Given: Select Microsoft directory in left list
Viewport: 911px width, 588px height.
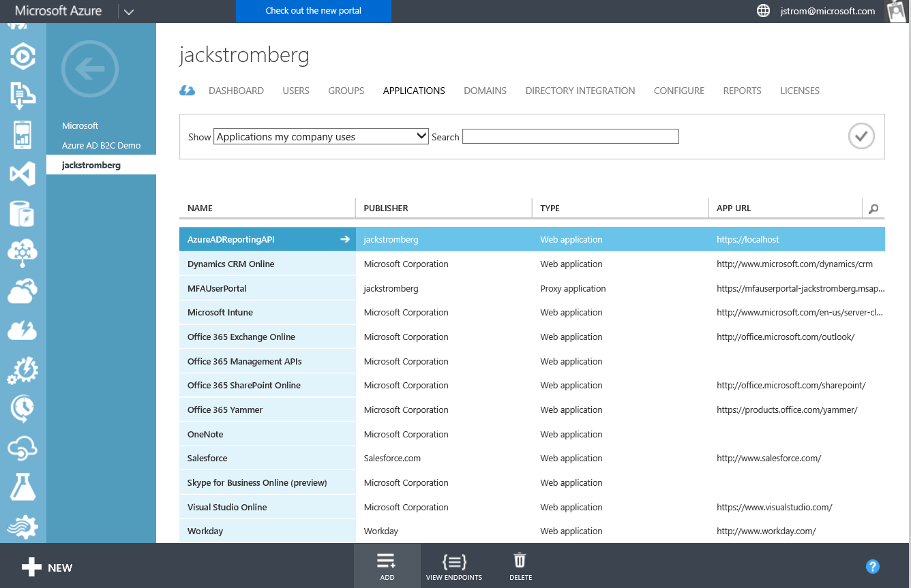Looking at the screenshot, I should [x=80, y=125].
